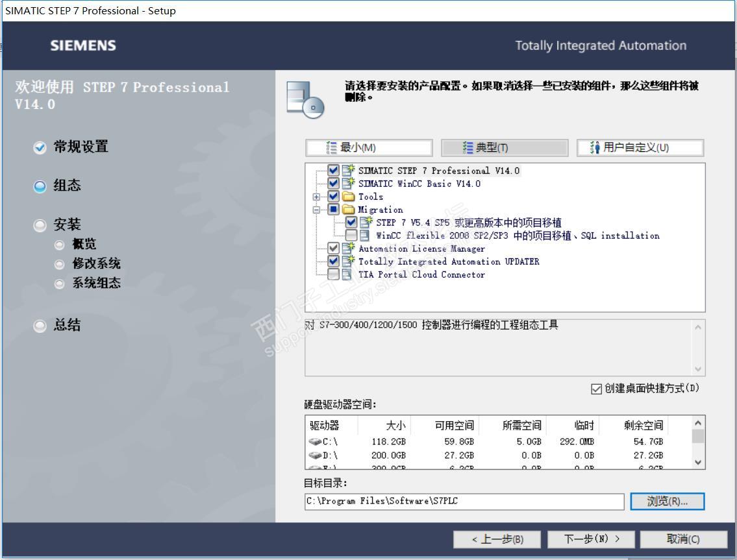737x560 pixels.
Task: Click STEP 7 V5.4 SP5 migration package icon
Action: [x=366, y=222]
